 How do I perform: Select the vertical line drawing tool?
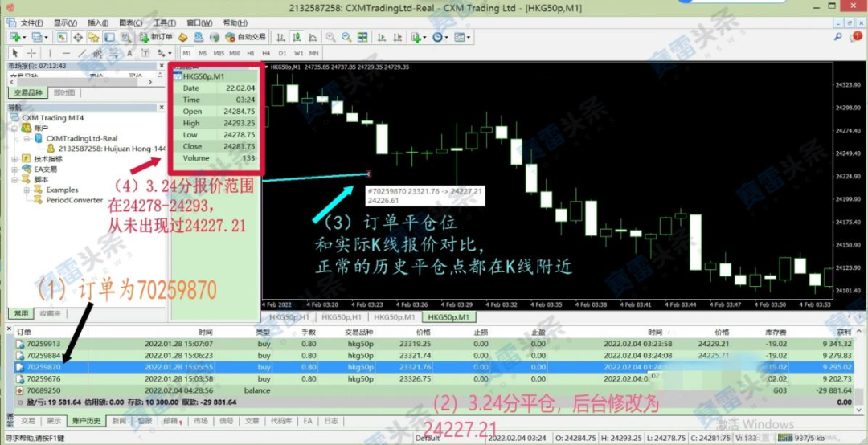pyautogui.click(x=50, y=53)
